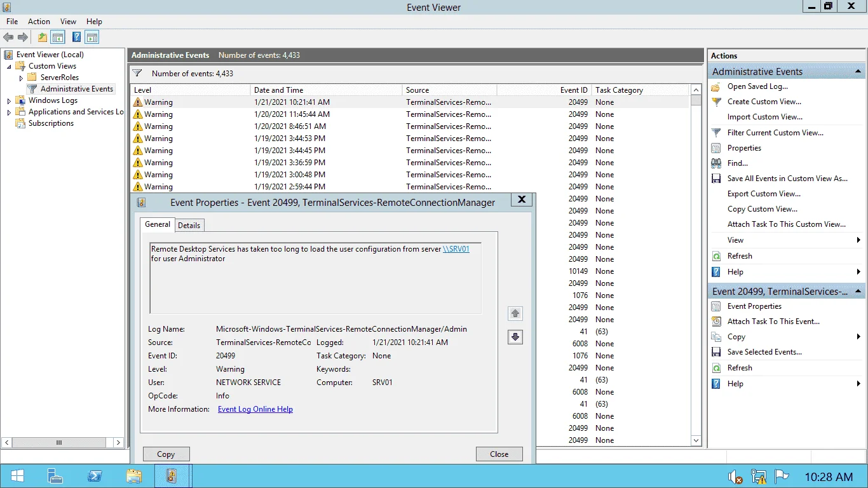Click the console tree horizontal scrollbar right arrow

[x=118, y=442]
